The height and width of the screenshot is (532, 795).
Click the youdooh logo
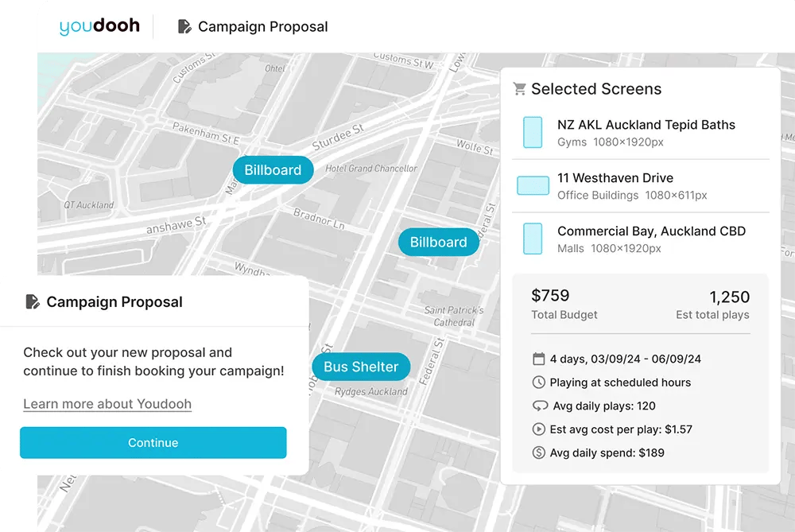click(99, 26)
